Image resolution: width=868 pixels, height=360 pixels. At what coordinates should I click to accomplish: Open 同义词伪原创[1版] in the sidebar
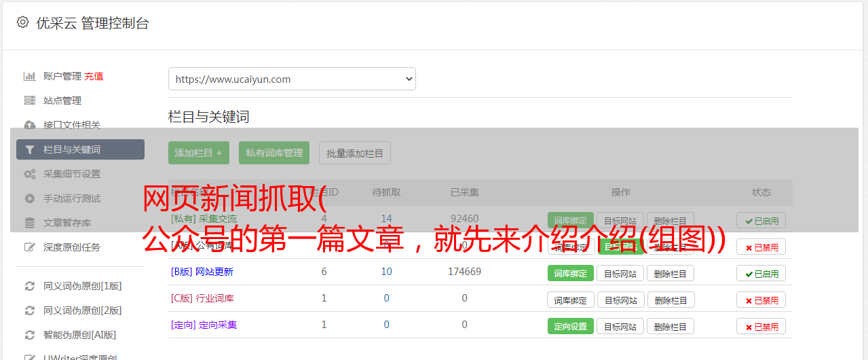[x=83, y=286]
